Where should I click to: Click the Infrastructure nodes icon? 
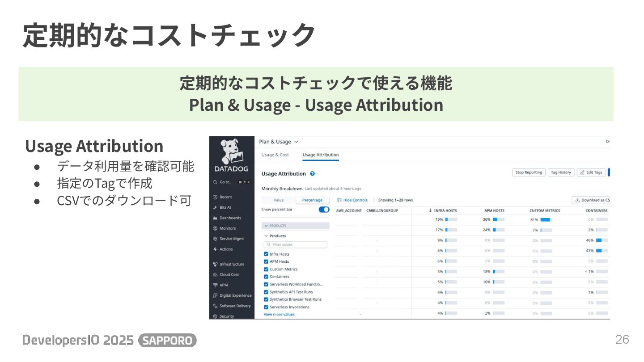tap(216, 264)
